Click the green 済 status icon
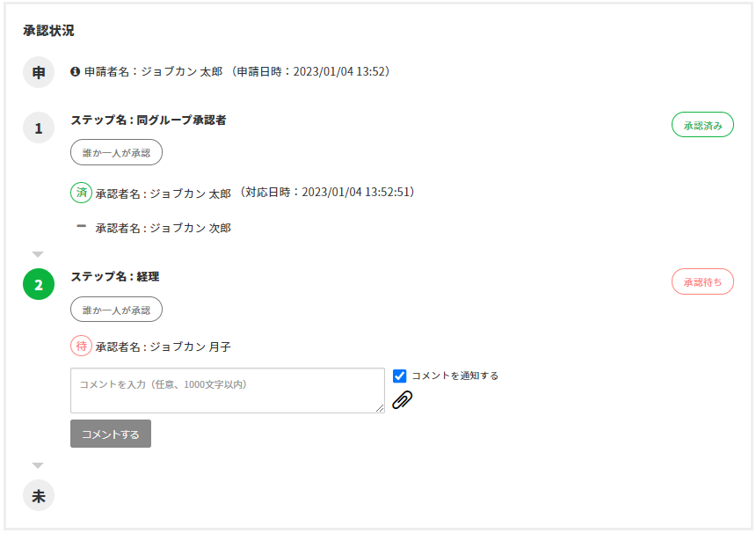The height and width of the screenshot is (533, 756). [x=81, y=193]
